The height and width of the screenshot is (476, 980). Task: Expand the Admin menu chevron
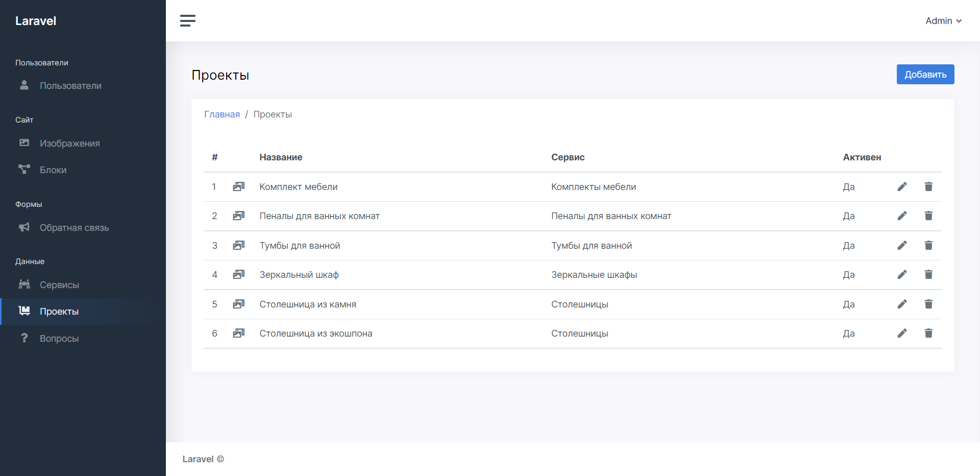coord(959,21)
